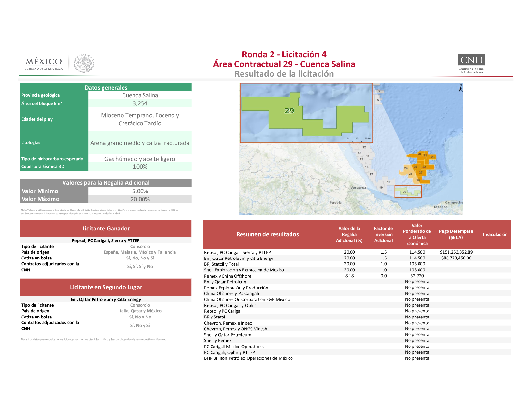Click the "Chevron, Pemex e Inpex" row
This screenshot has height=411, width=532.
click(x=357, y=323)
